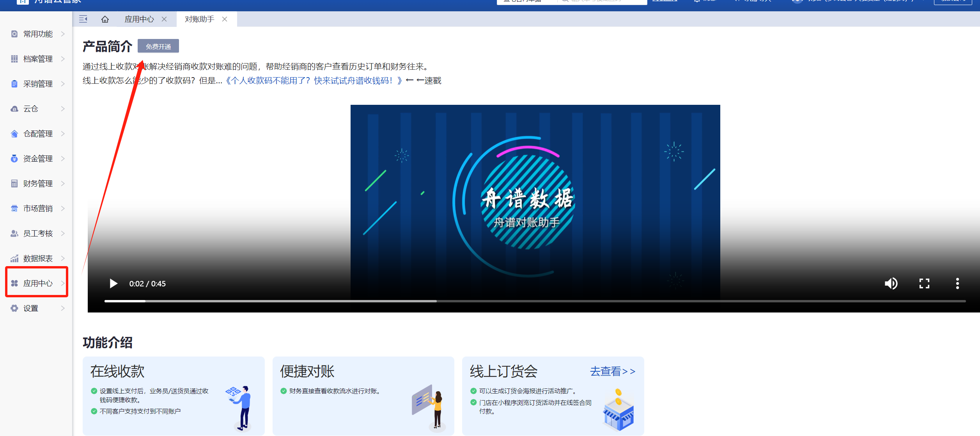Click the home icon in tab bar
980x436 pixels.
(105, 19)
